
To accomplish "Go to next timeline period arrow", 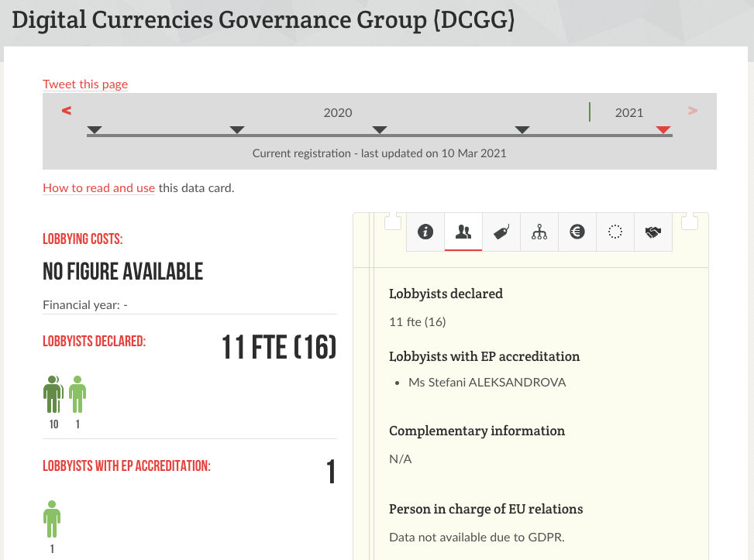I will (693, 111).
